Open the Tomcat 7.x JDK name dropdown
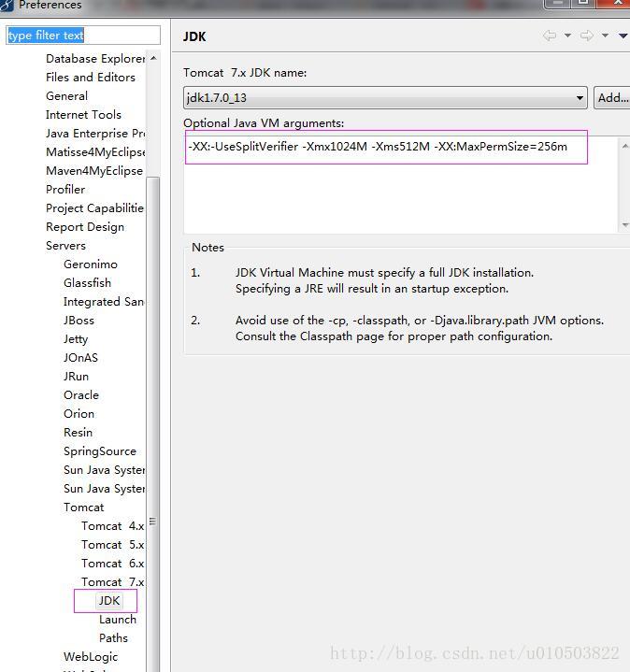This screenshot has height=672, width=630. click(385, 98)
